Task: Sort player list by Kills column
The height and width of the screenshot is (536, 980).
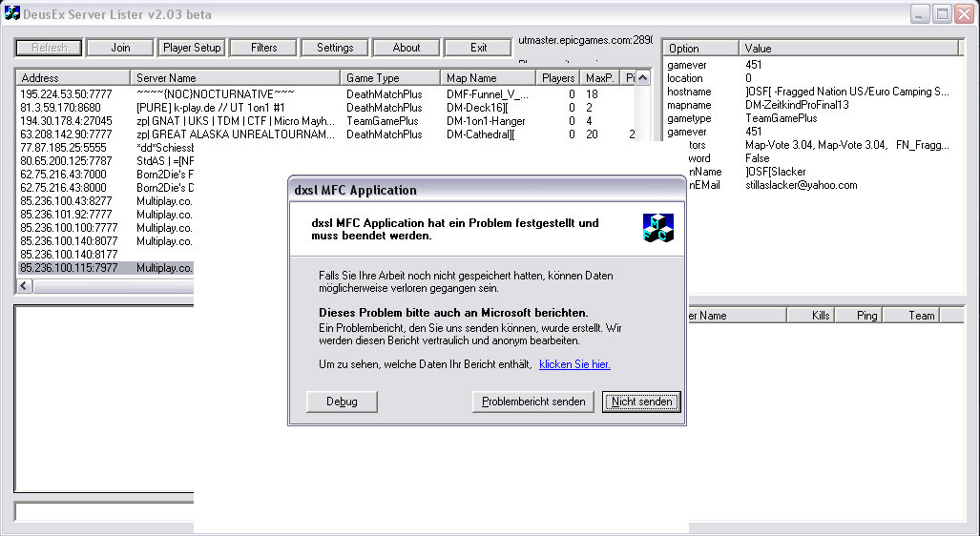Action: (x=811, y=316)
